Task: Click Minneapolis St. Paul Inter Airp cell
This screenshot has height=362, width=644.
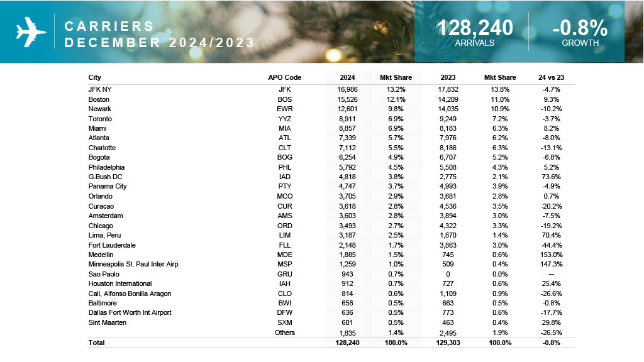Action: (x=133, y=265)
